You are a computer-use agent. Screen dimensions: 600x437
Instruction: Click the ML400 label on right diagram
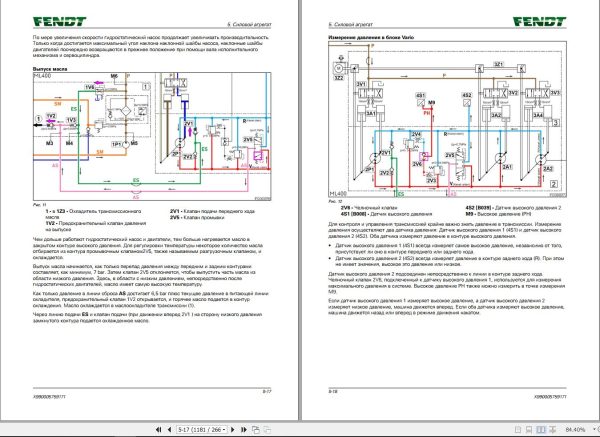pos(338,194)
